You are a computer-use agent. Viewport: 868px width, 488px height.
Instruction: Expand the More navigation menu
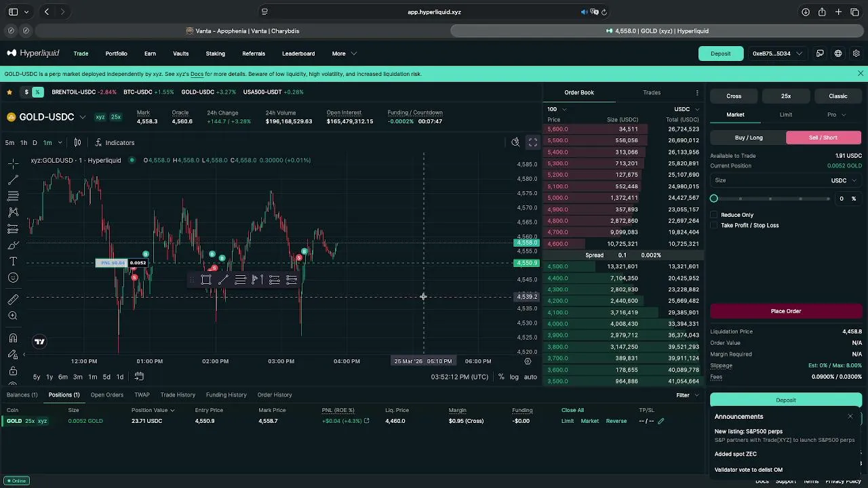click(344, 54)
